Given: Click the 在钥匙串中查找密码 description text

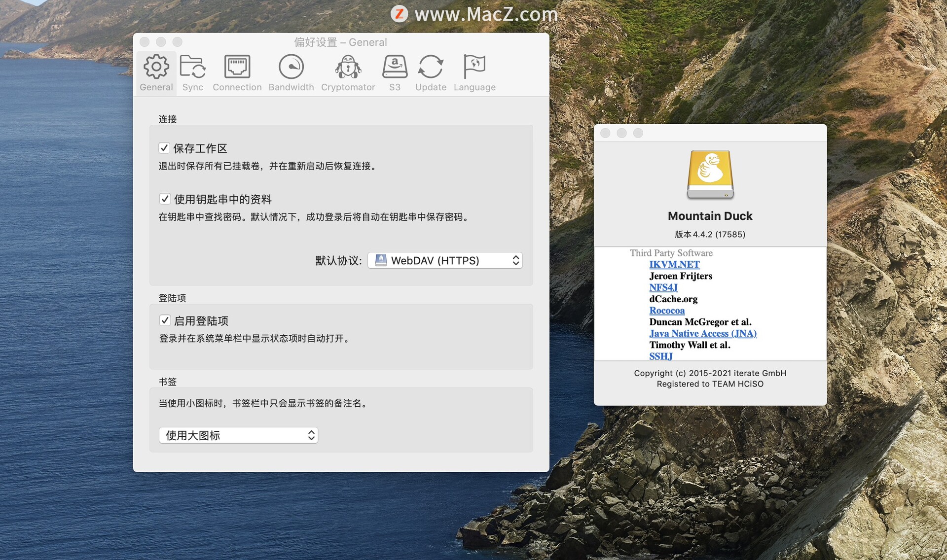Looking at the screenshot, I should [x=315, y=217].
